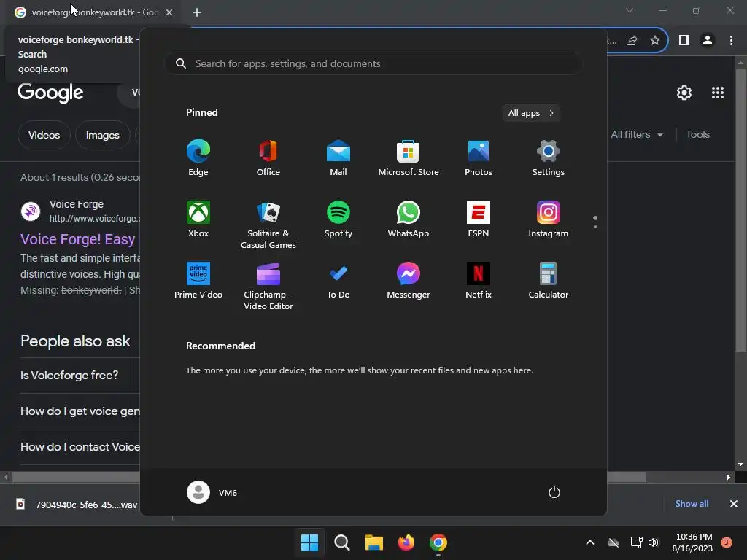Image resolution: width=747 pixels, height=560 pixels.
Task: Filter results by Videos
Action: click(44, 135)
